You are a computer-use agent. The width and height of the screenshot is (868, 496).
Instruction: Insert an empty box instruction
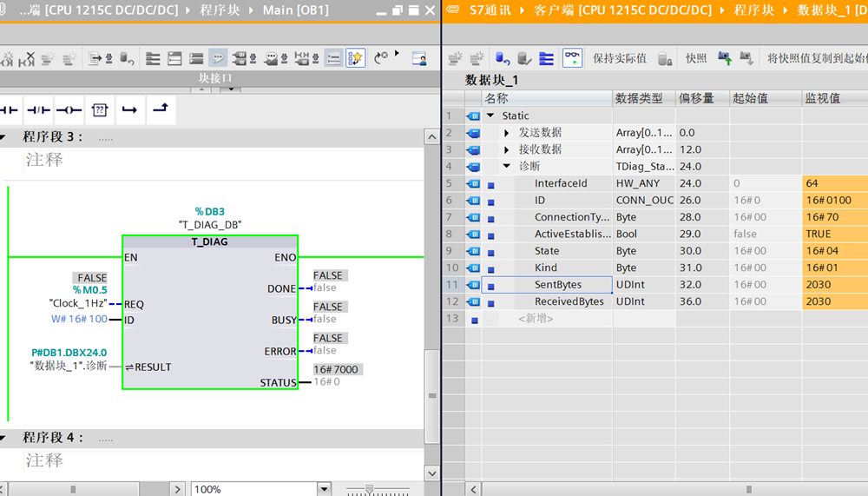pyautogui.click(x=100, y=110)
